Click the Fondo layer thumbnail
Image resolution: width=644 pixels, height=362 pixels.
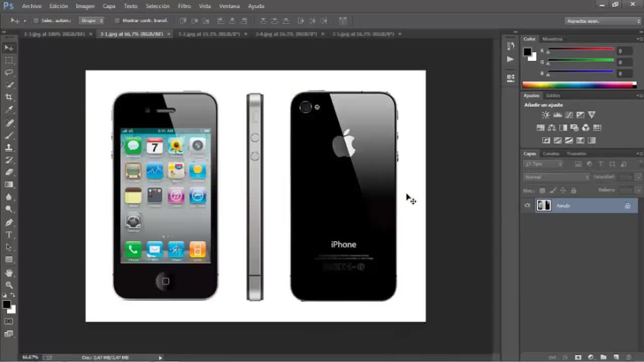tap(544, 205)
